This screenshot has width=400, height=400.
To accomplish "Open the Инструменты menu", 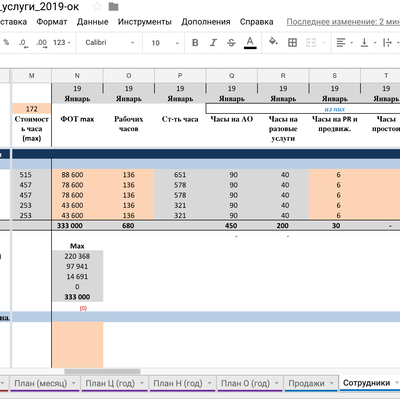I will pos(145,22).
